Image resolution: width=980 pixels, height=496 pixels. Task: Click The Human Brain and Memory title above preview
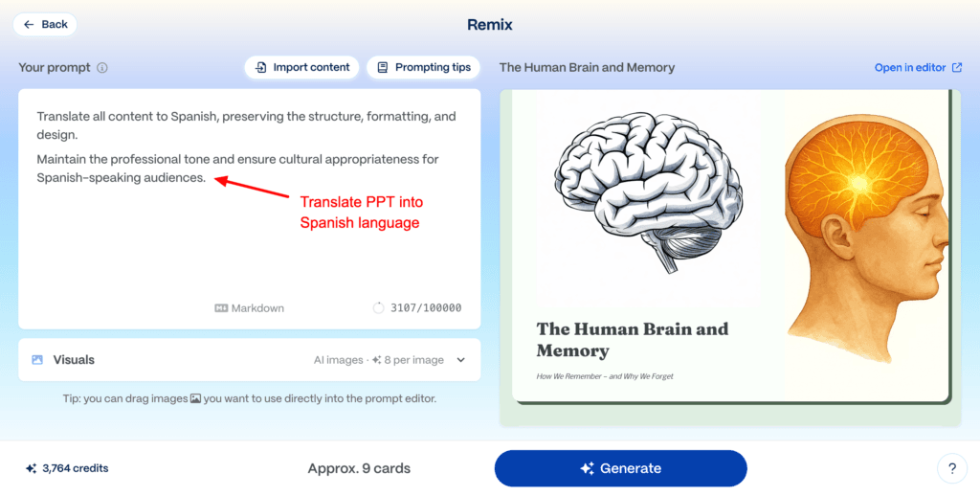(x=587, y=68)
